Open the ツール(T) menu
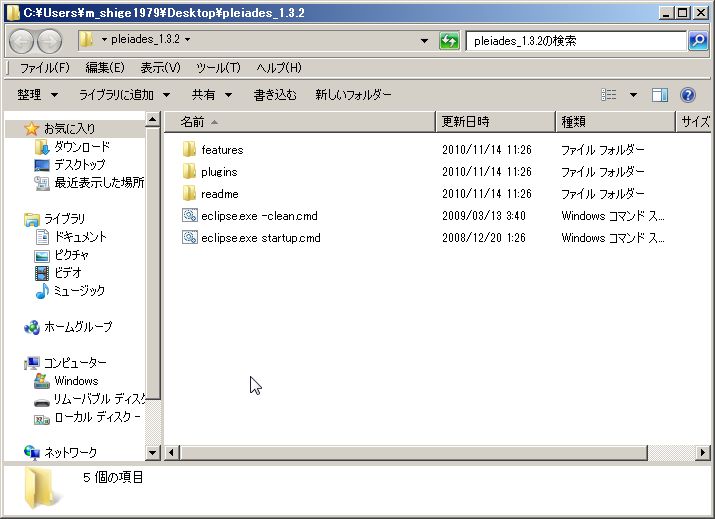This screenshot has height=519, width=715. pyautogui.click(x=218, y=68)
